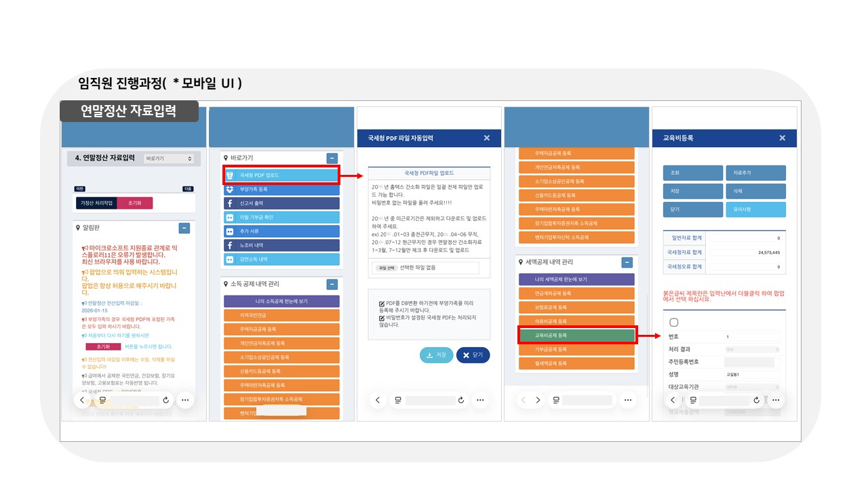The image size is (868, 488).
Task: Collapse the 세액공제 내역 관리 section
Action: [627, 262]
